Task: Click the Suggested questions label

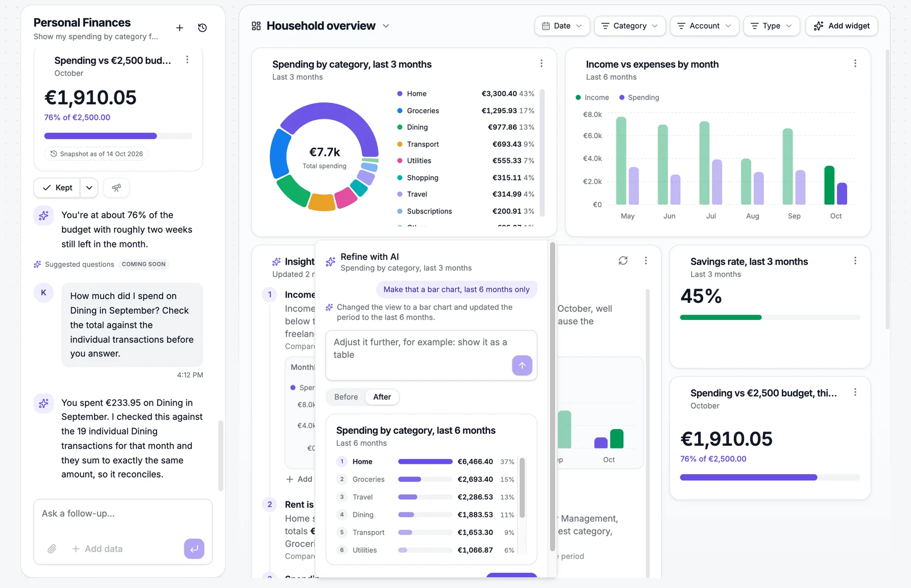Action: 80,265
